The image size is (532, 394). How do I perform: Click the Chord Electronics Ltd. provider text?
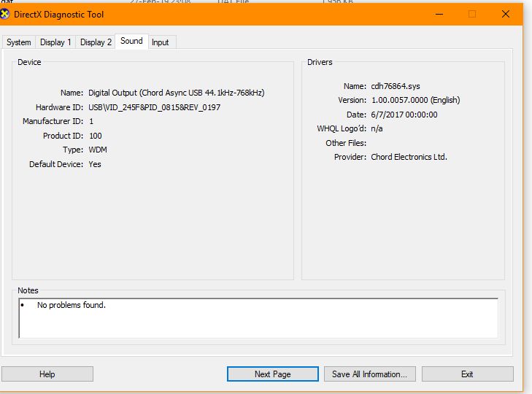(x=409, y=157)
